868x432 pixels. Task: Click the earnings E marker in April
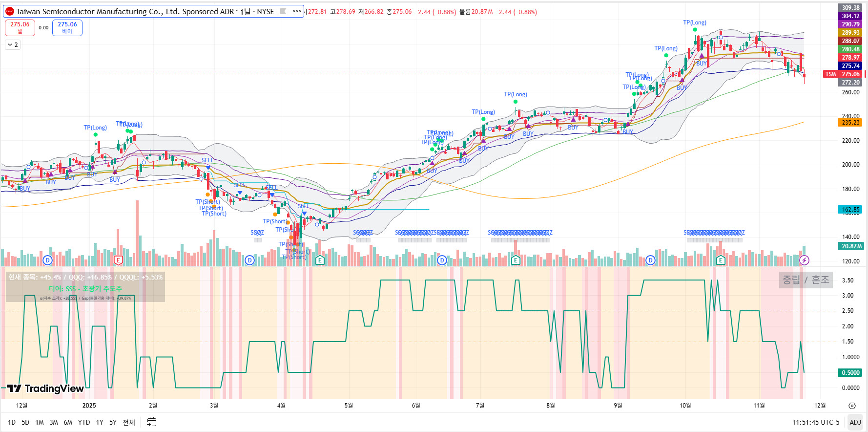pyautogui.click(x=320, y=260)
